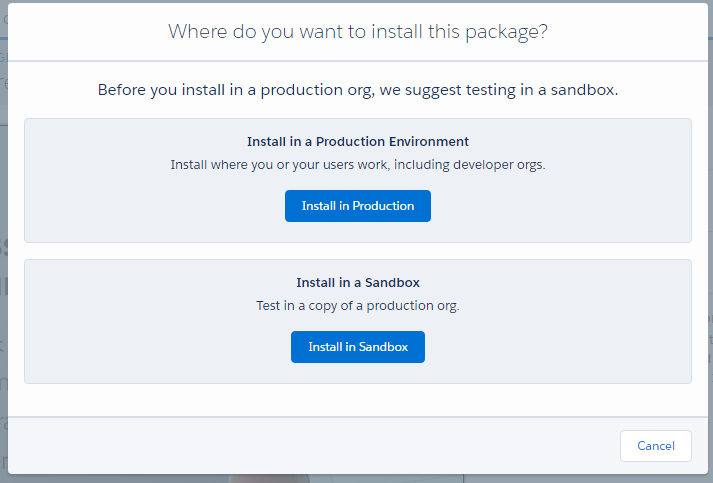Screen dimensions: 713x483
Task: Click the sandbox testing suggestion text
Action: point(358,90)
